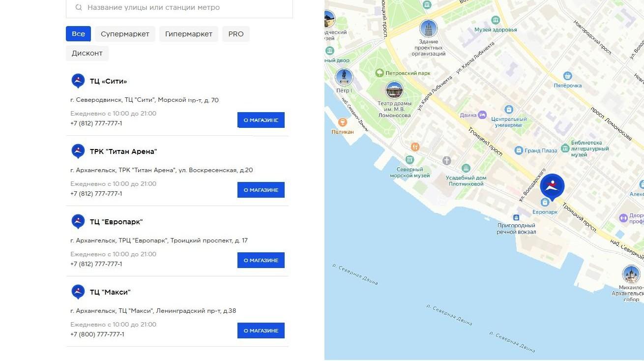Switch to the "PRO" filter
644x361 pixels.
(236, 33)
